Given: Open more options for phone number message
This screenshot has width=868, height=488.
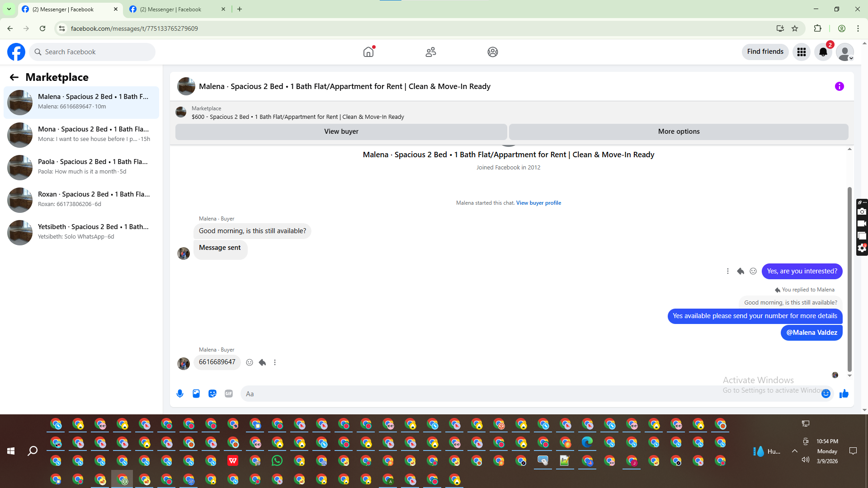Looking at the screenshot, I should click(x=275, y=362).
